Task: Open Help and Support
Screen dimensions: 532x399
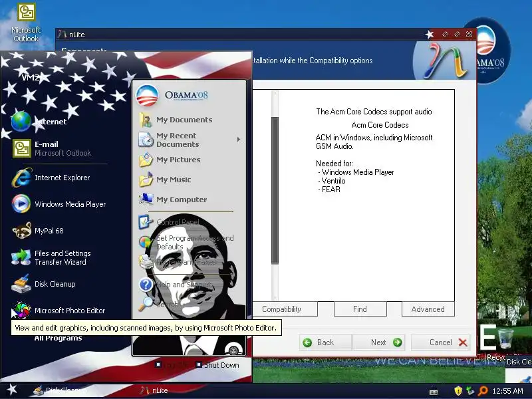Action: click(x=176, y=285)
